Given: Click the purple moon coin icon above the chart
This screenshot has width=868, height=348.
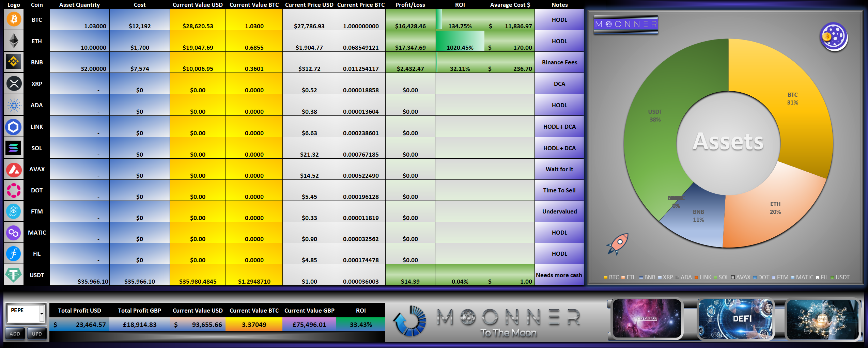Looking at the screenshot, I should click(833, 37).
